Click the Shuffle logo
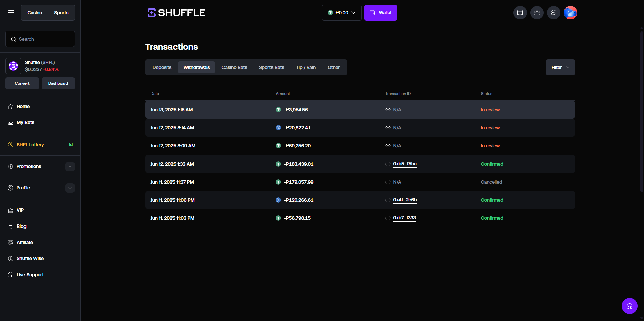Viewport: 644px width, 321px height. (x=177, y=13)
